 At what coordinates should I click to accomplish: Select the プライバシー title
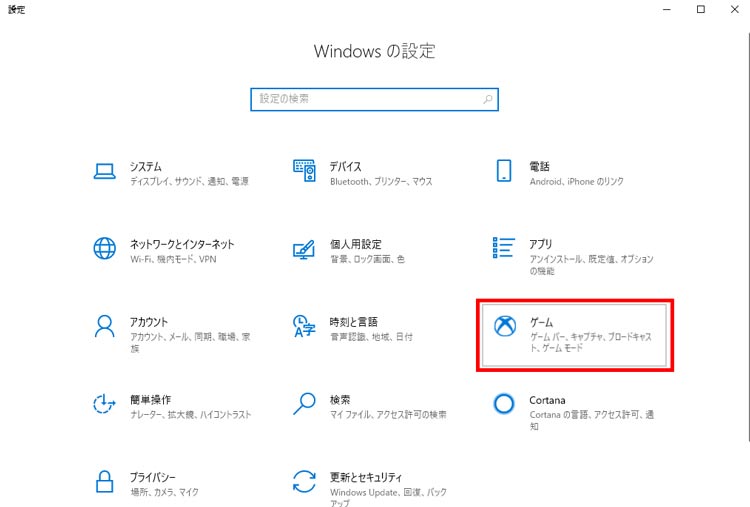click(153, 477)
